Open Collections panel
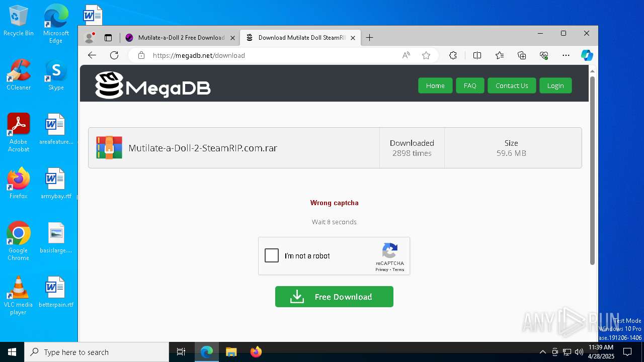The height and width of the screenshot is (362, 644). (x=522, y=55)
